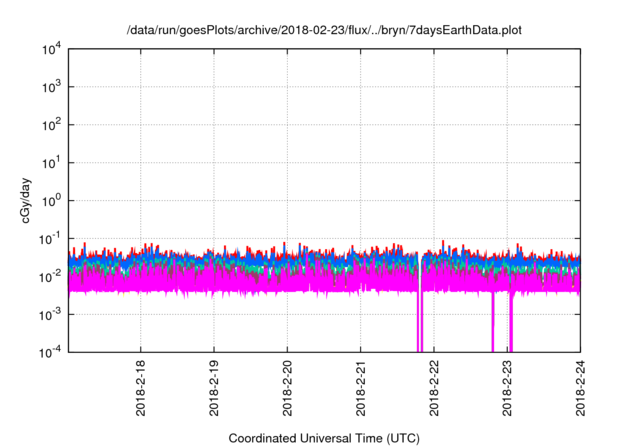
Task: Click the 10^3 y-axis tick label
Action: (51, 87)
